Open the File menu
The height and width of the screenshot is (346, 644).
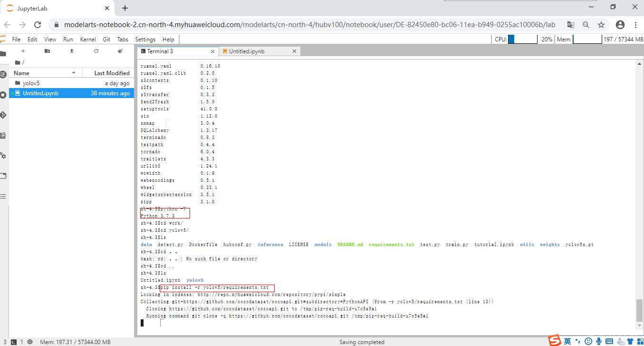pyautogui.click(x=16, y=40)
